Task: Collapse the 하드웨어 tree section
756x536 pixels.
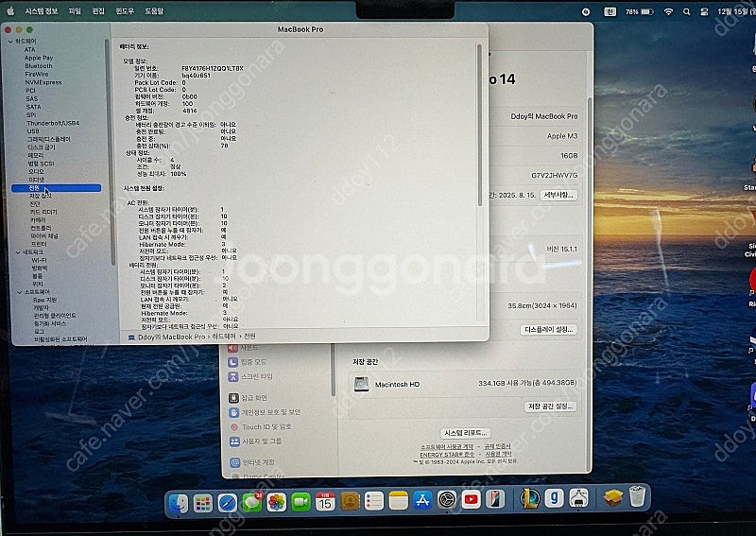Action: (10, 42)
